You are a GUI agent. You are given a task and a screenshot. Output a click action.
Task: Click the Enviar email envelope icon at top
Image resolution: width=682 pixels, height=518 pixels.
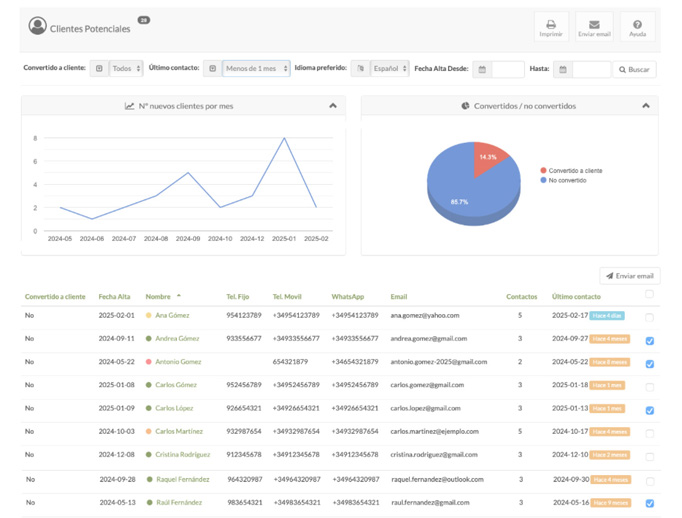(x=594, y=24)
